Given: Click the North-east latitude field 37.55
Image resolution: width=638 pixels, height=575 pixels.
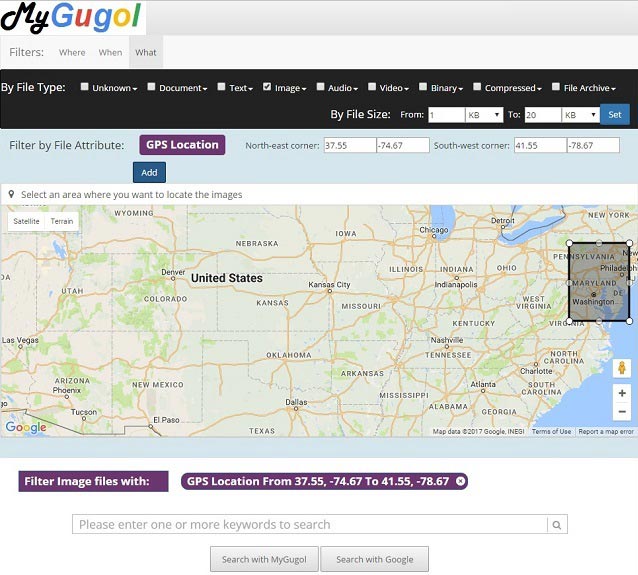Looking at the screenshot, I should click(350, 145).
